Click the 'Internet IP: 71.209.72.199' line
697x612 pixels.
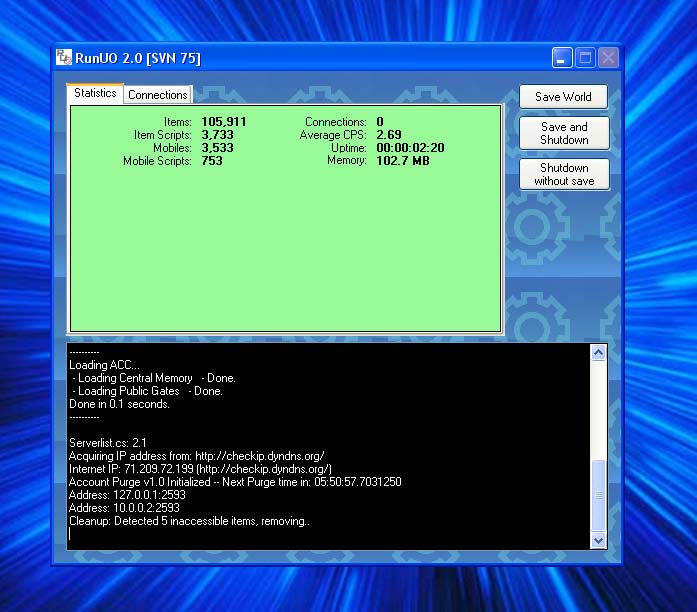(200, 469)
